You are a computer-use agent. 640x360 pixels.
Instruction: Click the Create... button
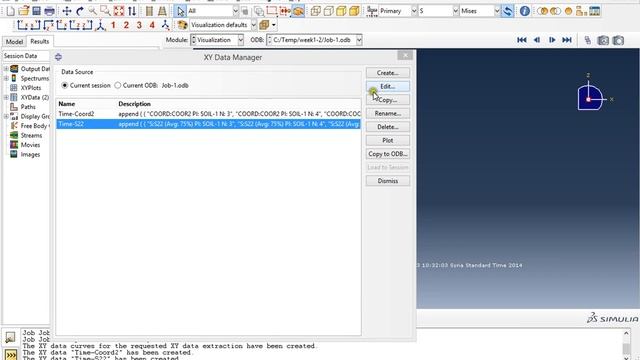point(388,73)
